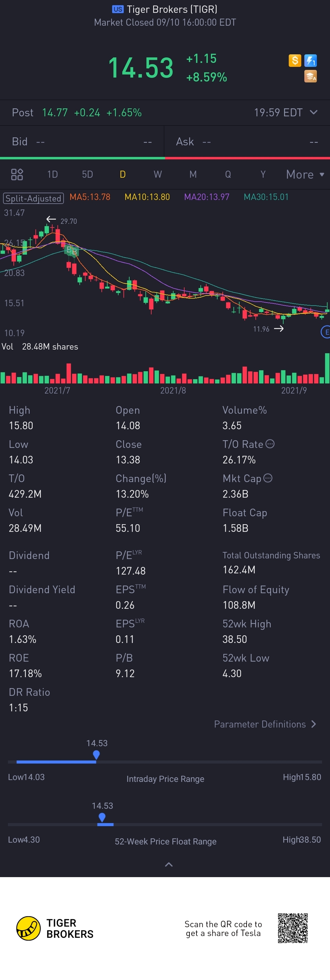Tap the 2021/8 date label on chart

pos(173,390)
